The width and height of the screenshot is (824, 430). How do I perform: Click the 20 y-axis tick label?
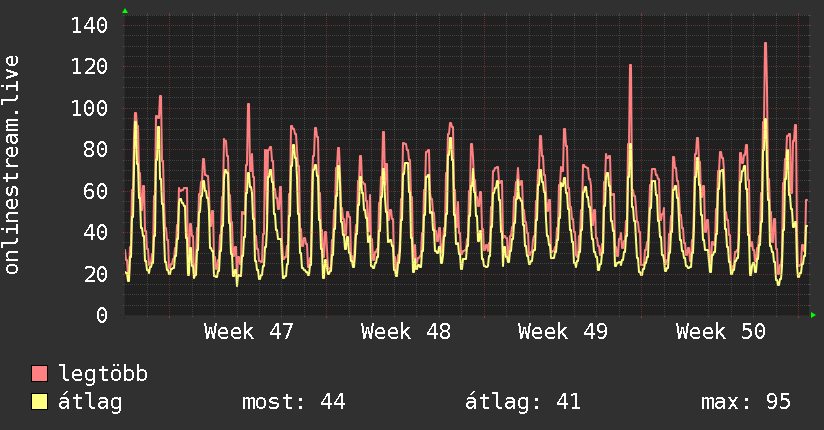[x=96, y=274]
